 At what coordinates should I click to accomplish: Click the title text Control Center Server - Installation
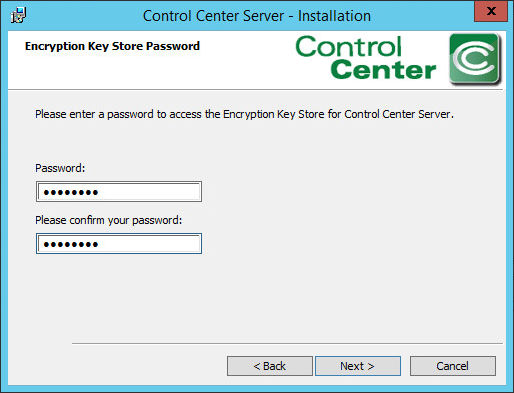257,16
